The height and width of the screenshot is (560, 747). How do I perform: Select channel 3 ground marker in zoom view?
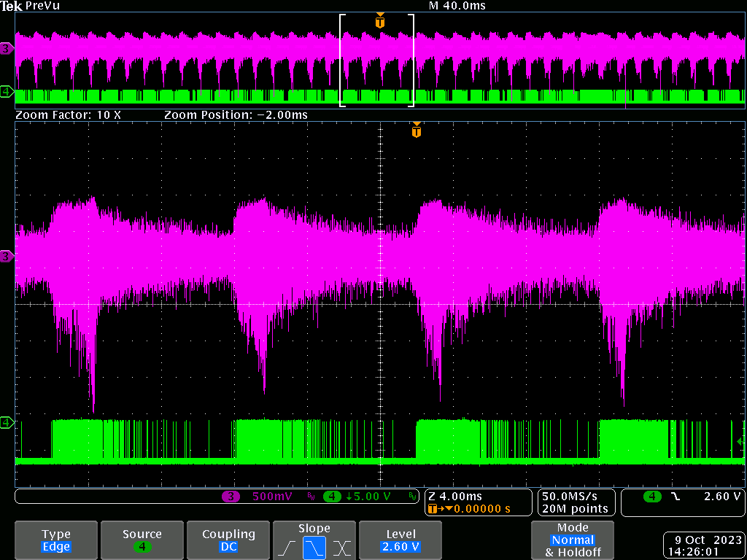click(x=7, y=257)
